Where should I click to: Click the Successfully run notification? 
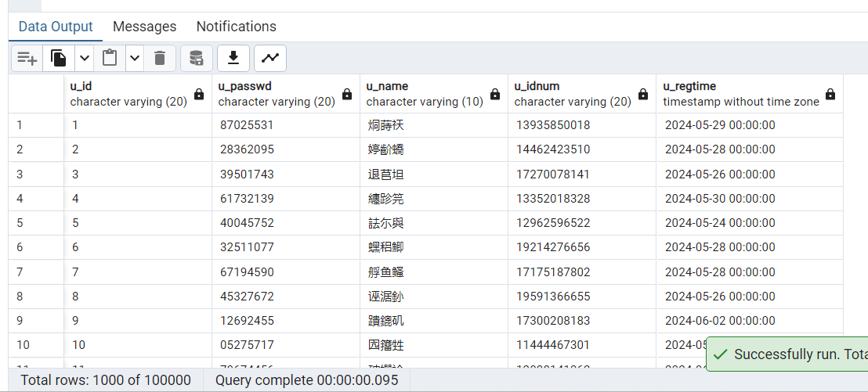(x=791, y=354)
